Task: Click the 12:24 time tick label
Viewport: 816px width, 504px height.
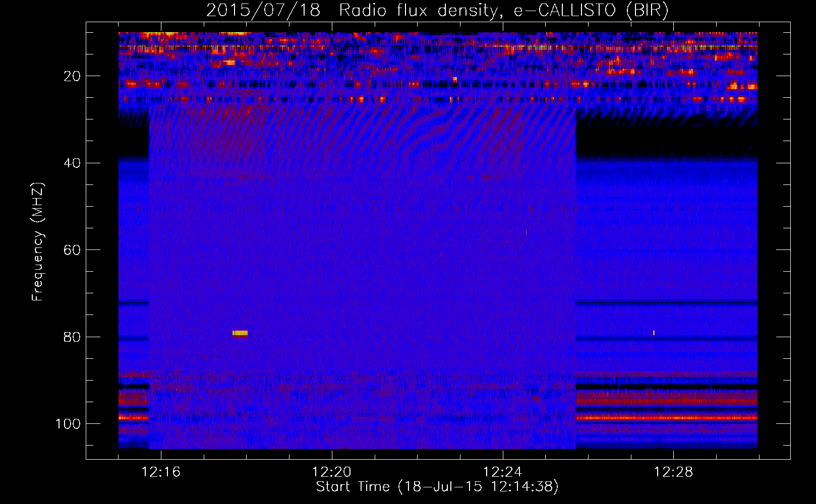Action: pyautogui.click(x=503, y=472)
